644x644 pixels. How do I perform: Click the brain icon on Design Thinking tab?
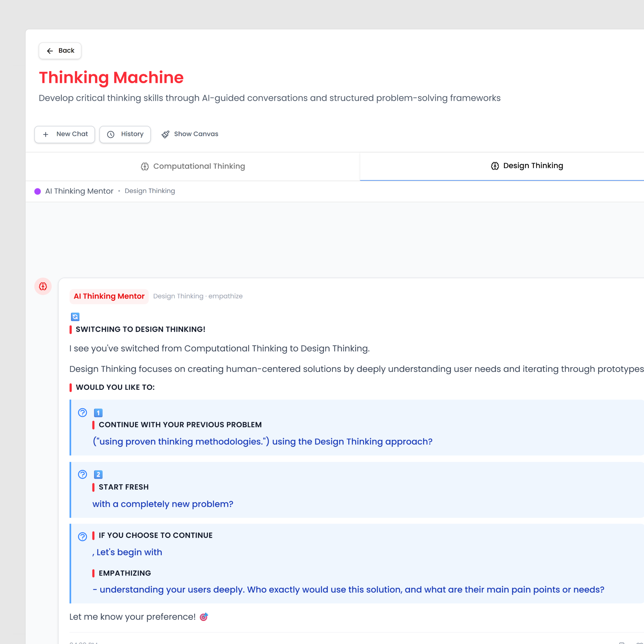coord(495,166)
